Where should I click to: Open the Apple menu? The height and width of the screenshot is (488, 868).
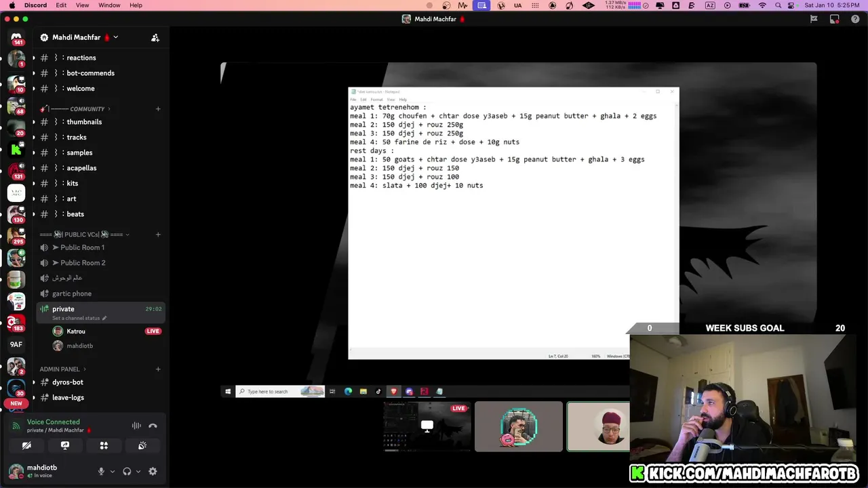tap(11, 5)
